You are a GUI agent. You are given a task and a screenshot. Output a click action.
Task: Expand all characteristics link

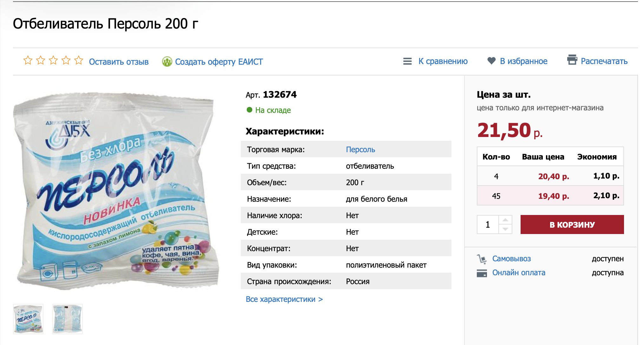coord(284,299)
